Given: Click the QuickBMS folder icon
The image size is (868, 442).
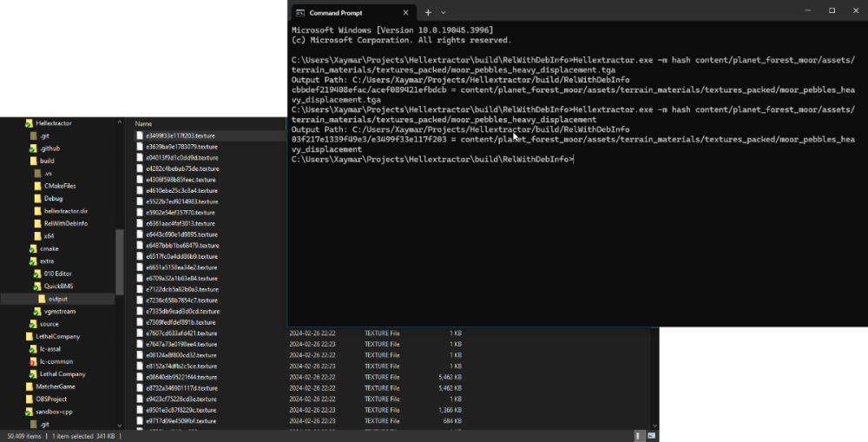Looking at the screenshot, I should (x=37, y=286).
